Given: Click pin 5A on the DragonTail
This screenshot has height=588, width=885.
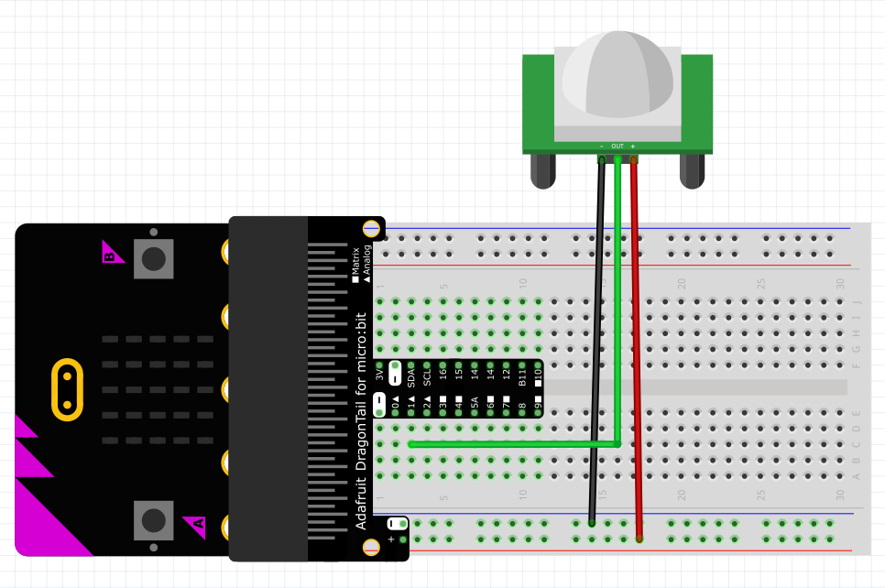Looking at the screenshot, I should coord(475,405).
